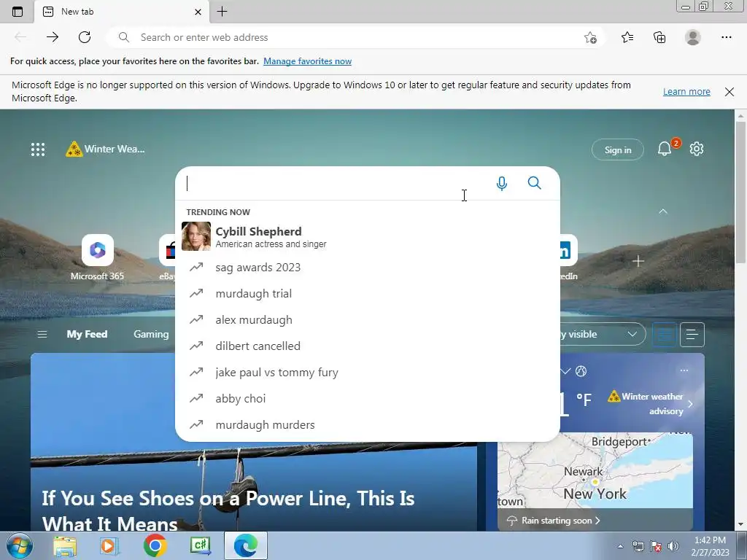The image size is (747, 560).
Task: Open Microsoft 365 quick link
Action: tap(97, 257)
